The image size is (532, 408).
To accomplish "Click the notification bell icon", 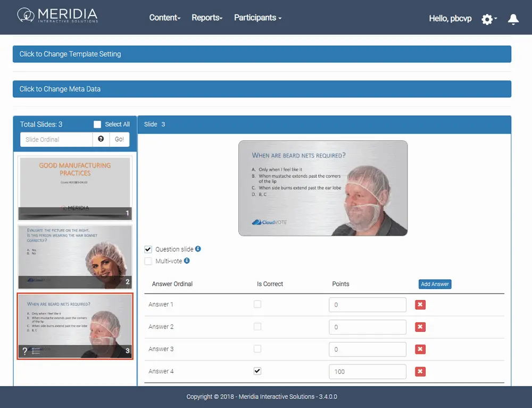I will pos(513,19).
